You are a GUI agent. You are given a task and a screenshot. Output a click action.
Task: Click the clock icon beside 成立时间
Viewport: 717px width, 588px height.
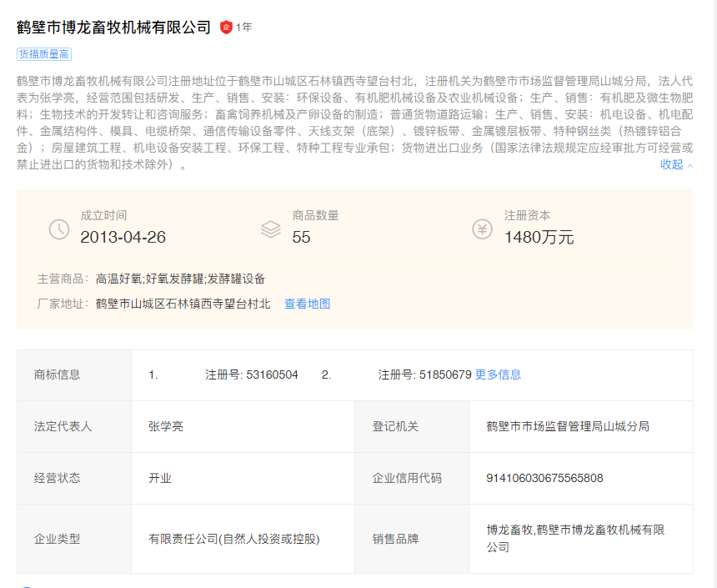59,229
